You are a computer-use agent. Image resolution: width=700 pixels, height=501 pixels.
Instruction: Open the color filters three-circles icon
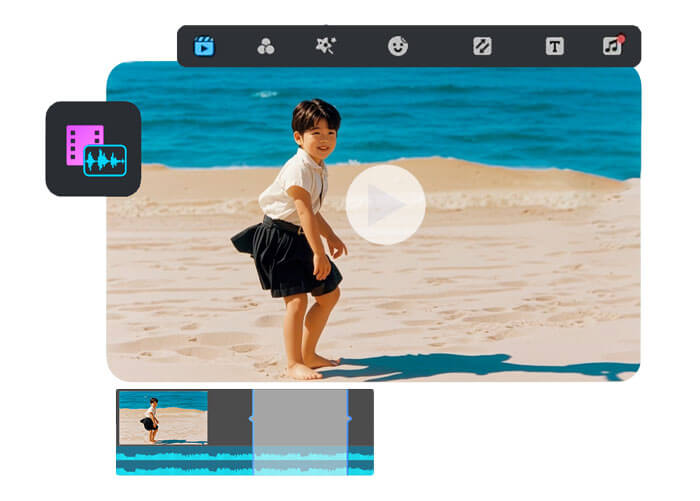(266, 46)
